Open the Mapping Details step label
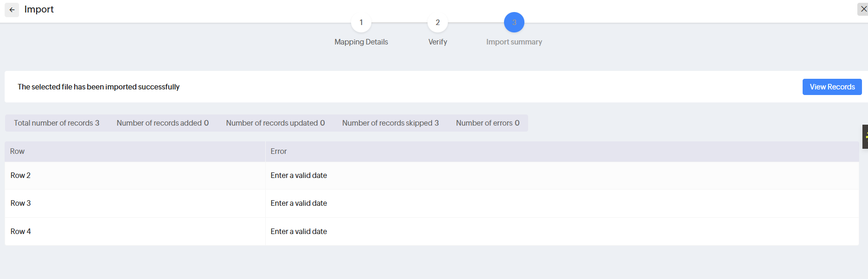 click(361, 42)
